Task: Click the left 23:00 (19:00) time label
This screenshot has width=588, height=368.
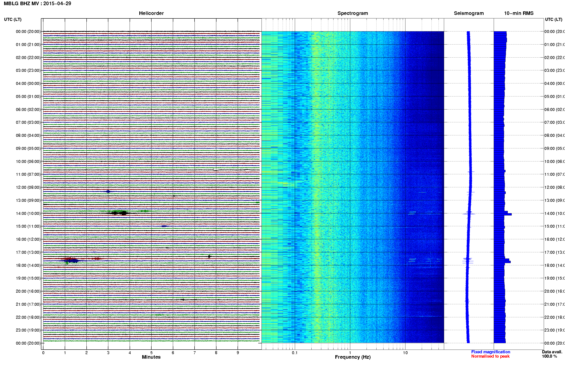Action: (28, 330)
